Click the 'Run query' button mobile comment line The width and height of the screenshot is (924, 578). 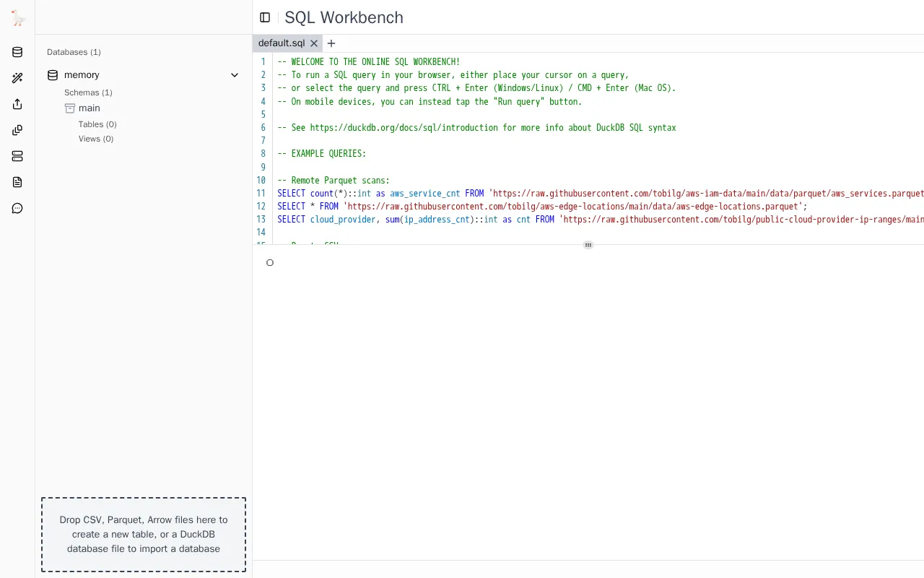click(x=430, y=102)
